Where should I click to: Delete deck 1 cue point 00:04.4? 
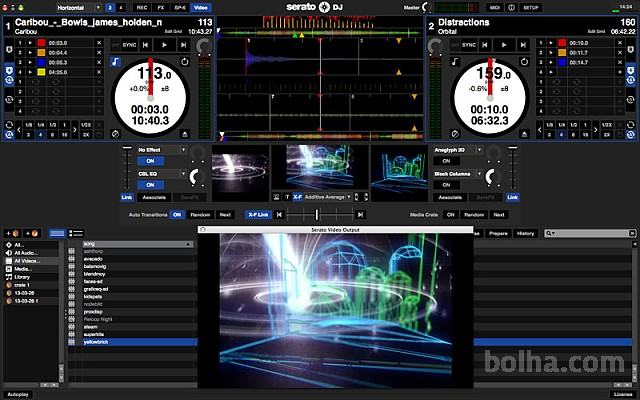pyautogui.click(x=99, y=53)
